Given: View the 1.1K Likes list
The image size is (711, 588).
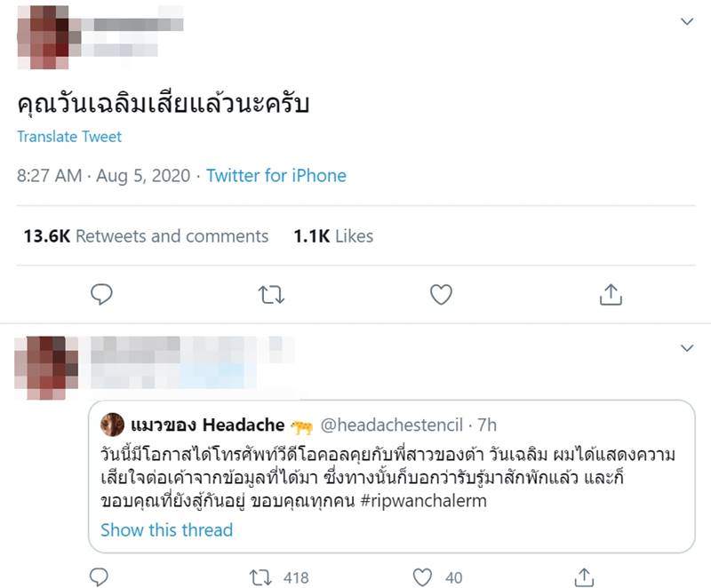Looking at the screenshot, I should click(332, 236).
